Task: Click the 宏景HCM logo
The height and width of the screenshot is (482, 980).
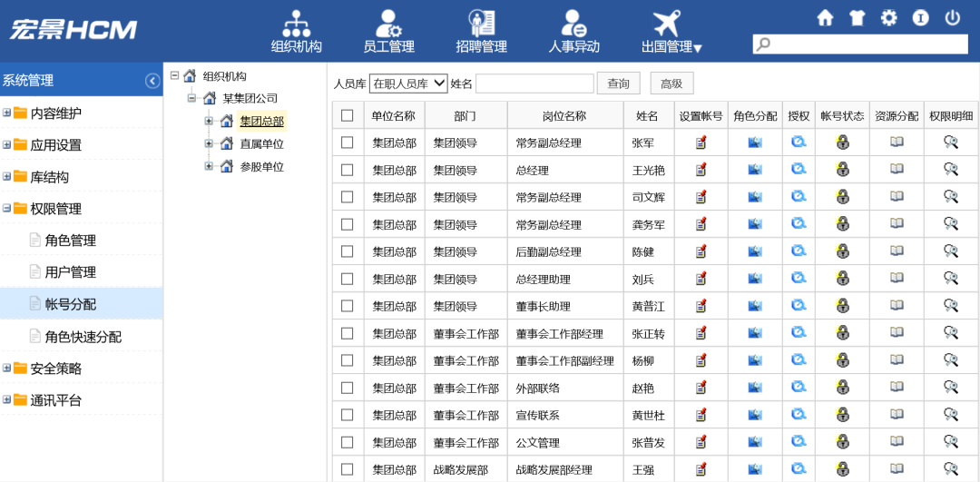Action: tap(73, 31)
